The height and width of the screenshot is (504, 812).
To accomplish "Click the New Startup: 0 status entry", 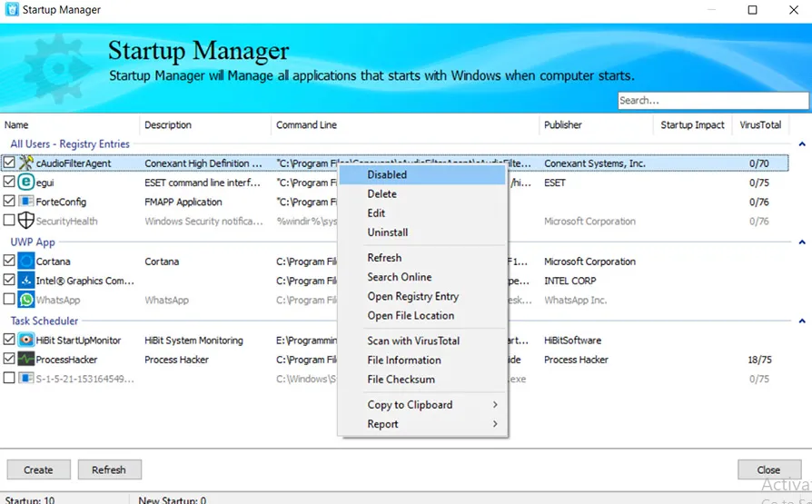I will [x=173, y=499].
